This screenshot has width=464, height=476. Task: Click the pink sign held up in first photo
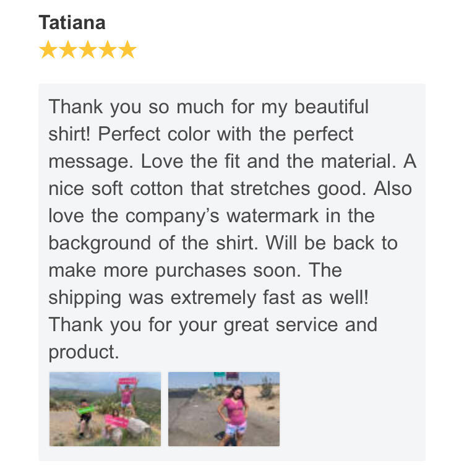[x=127, y=381]
